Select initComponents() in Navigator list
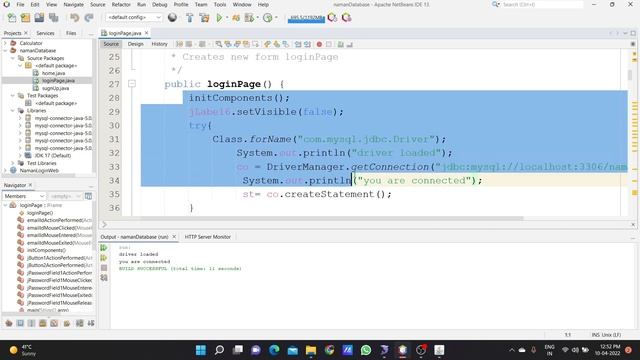 pos(46,250)
